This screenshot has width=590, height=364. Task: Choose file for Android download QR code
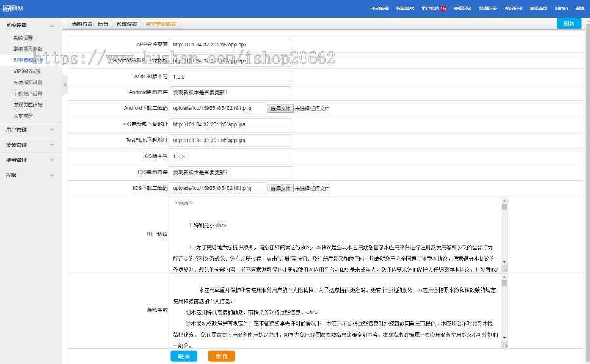(x=281, y=108)
